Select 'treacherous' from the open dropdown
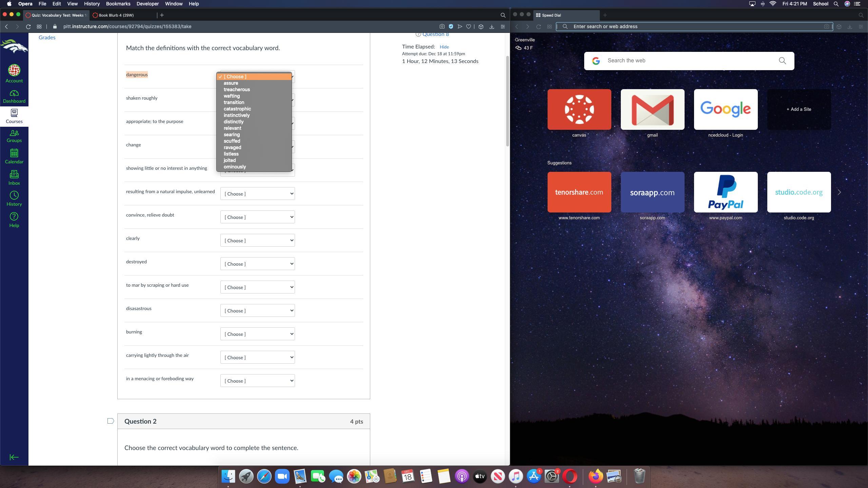868x488 pixels. click(x=237, y=89)
